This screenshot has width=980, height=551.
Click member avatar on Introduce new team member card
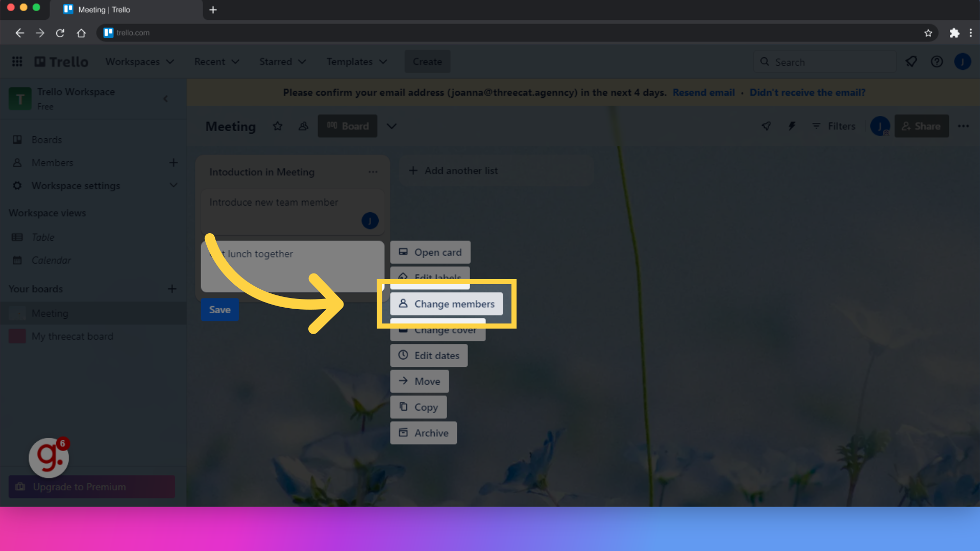370,220
